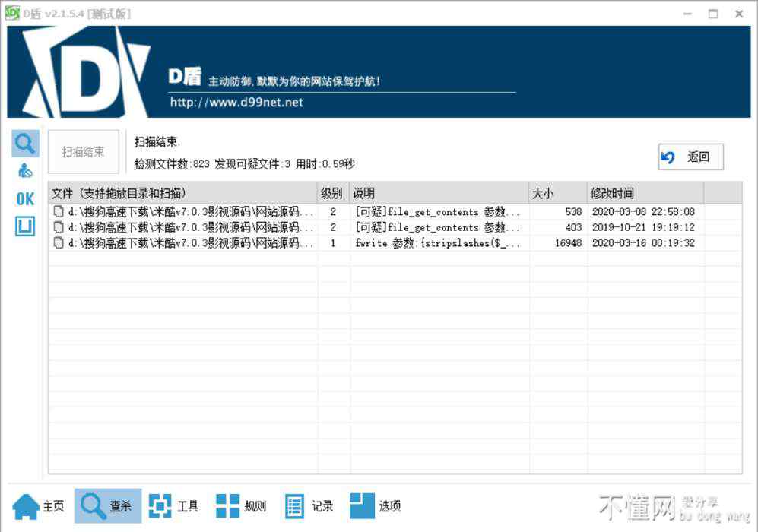The height and width of the screenshot is (532, 758).
Task: Click the level 1 cell in fwrite row
Action: pos(333,242)
